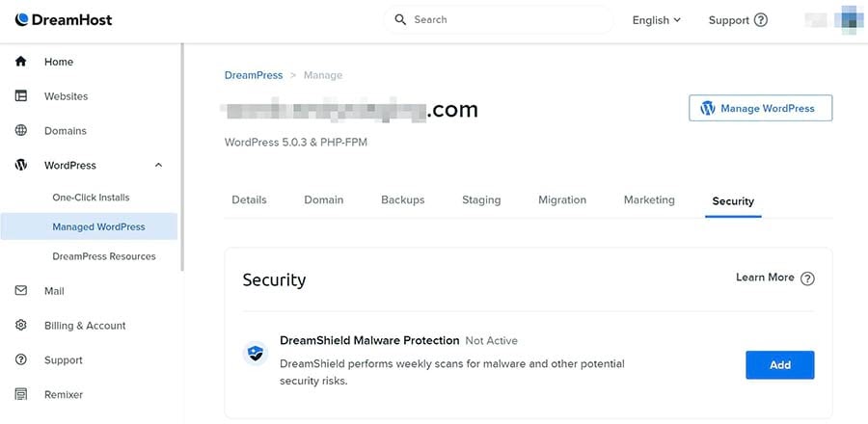Viewport: 868px width, 424px height.
Task: Click the help icon beside Learn More
Action: pos(808,278)
